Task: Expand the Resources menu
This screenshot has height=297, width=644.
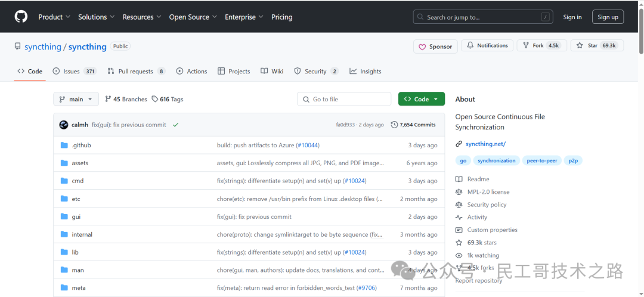Action: click(x=142, y=17)
